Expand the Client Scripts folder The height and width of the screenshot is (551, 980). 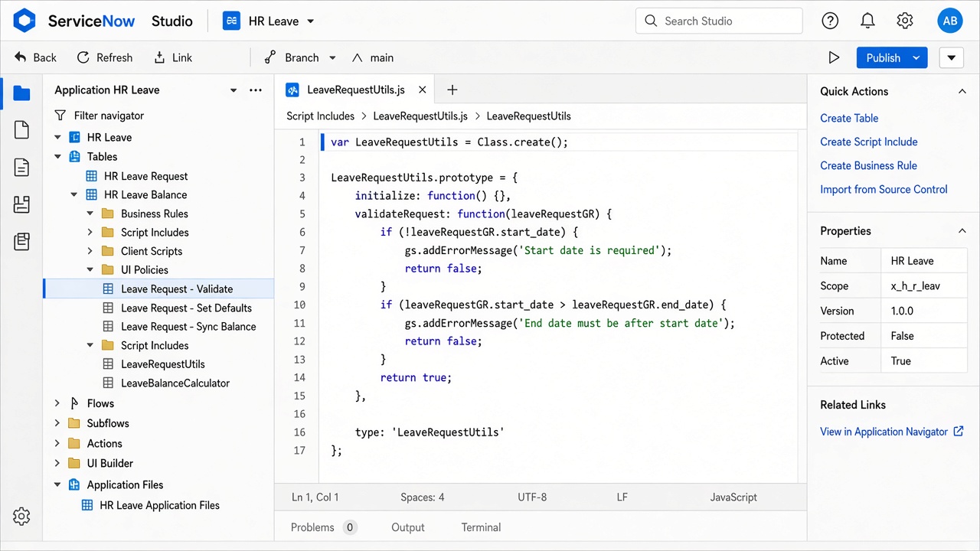90,251
